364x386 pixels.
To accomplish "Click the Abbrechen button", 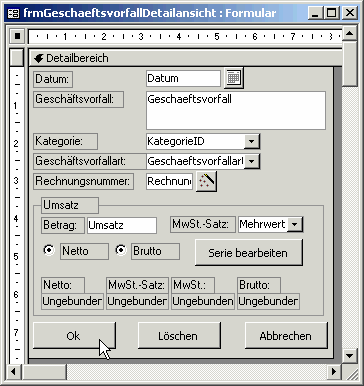I will [286, 336].
